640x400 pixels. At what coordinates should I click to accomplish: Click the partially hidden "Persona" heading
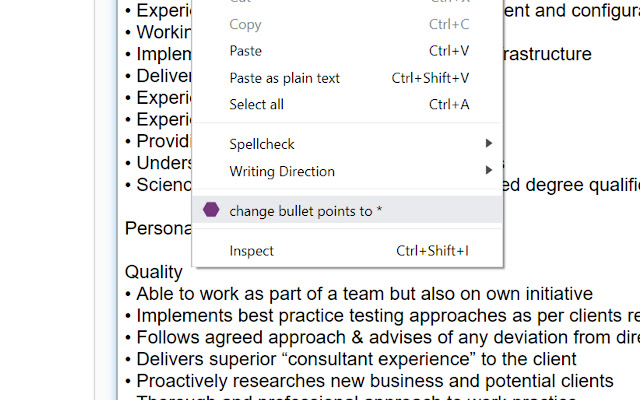click(157, 228)
